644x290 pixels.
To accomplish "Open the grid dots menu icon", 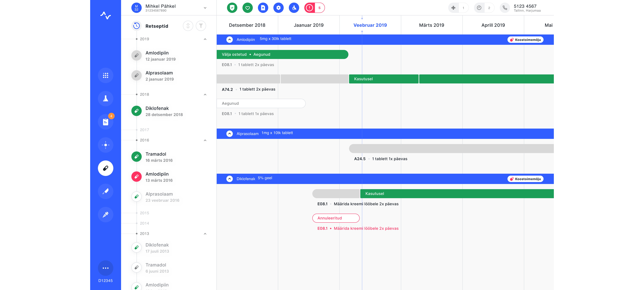I will point(106,75).
